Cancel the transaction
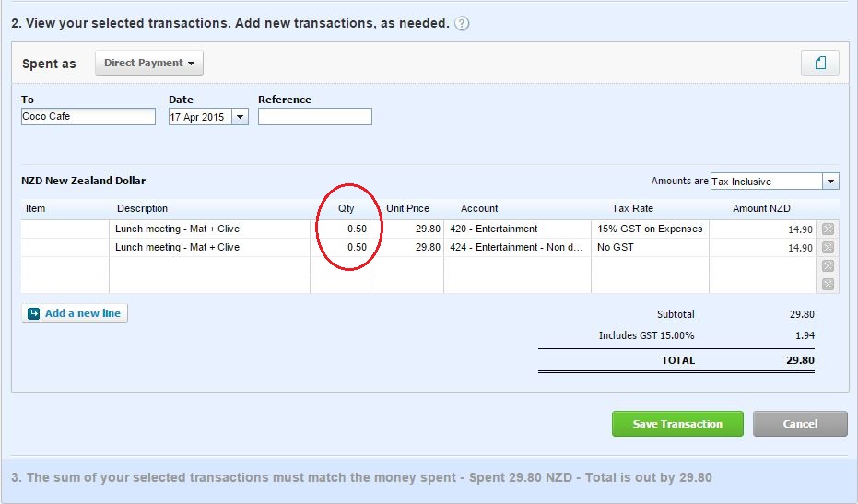The height and width of the screenshot is (504, 858). click(799, 424)
